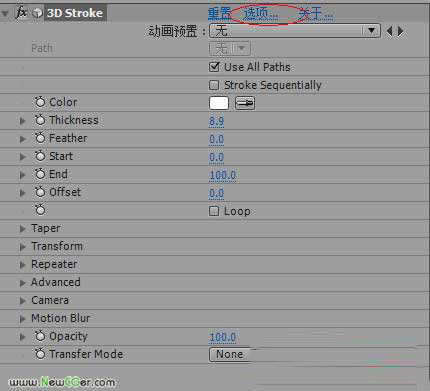Click the Offset stopwatch icon
This screenshot has width=430, height=391.
coord(40,192)
